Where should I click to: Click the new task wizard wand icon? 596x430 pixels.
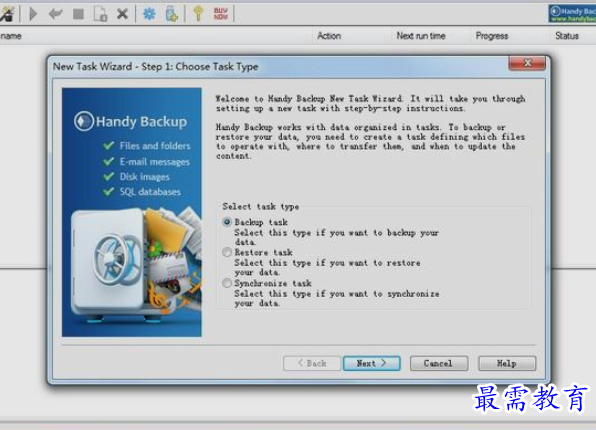[x=7, y=14]
